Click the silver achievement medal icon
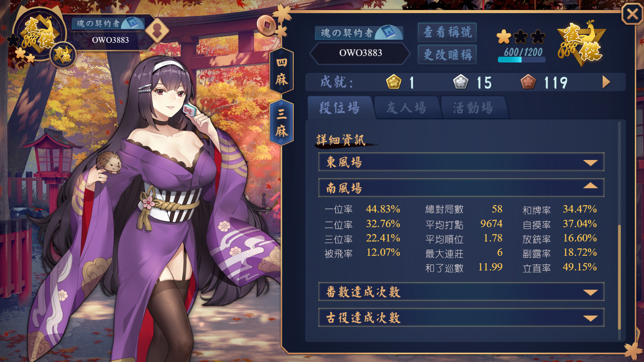 461,82
